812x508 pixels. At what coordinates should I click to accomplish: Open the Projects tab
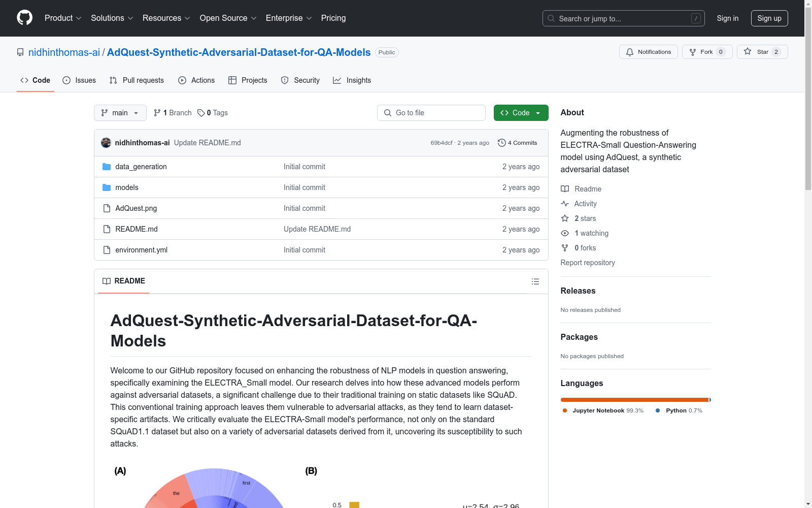coord(248,80)
